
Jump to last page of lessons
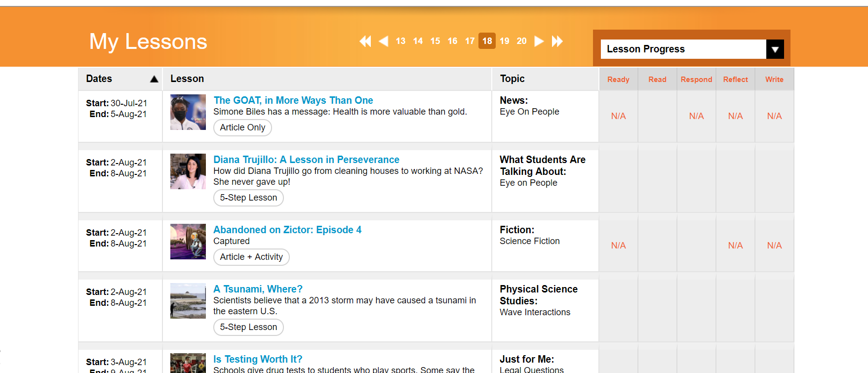coord(557,41)
